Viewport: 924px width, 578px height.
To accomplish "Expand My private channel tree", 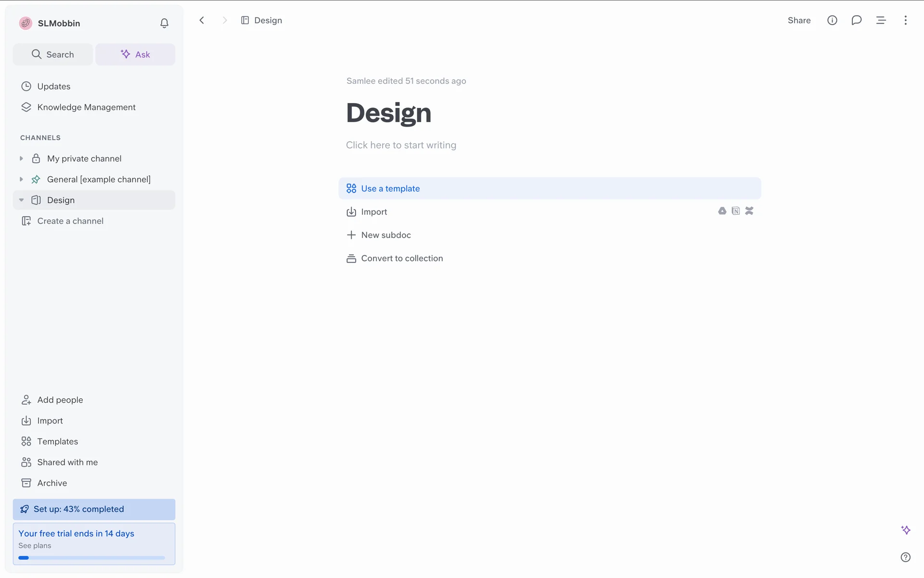I will [x=21, y=158].
